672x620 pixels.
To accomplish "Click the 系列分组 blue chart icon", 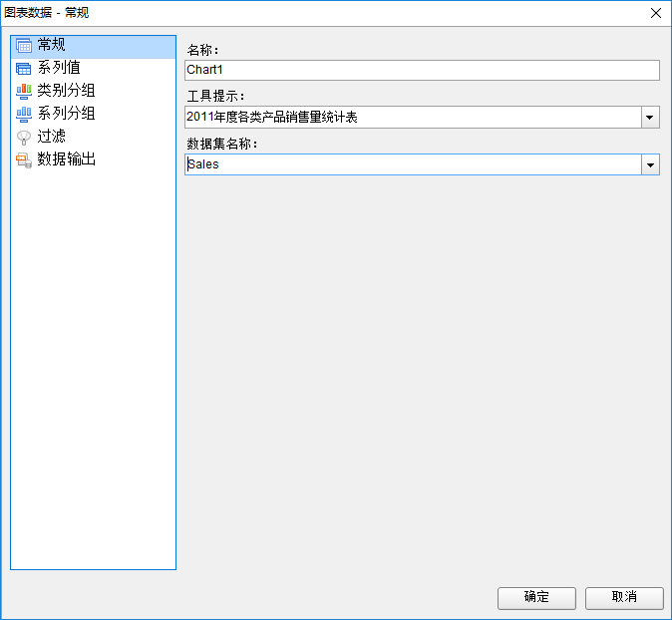I will [24, 114].
